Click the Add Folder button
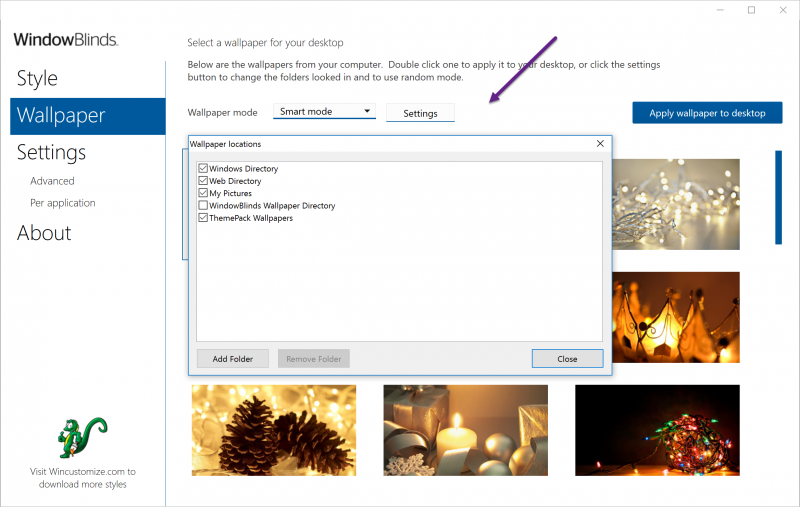The width and height of the screenshot is (800, 507). (x=233, y=358)
